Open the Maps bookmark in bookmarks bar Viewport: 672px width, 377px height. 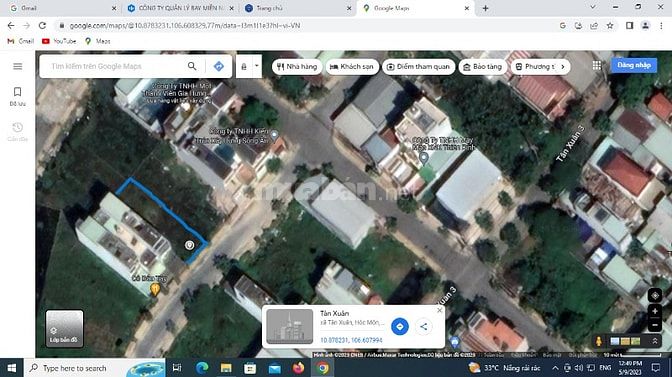click(98, 41)
